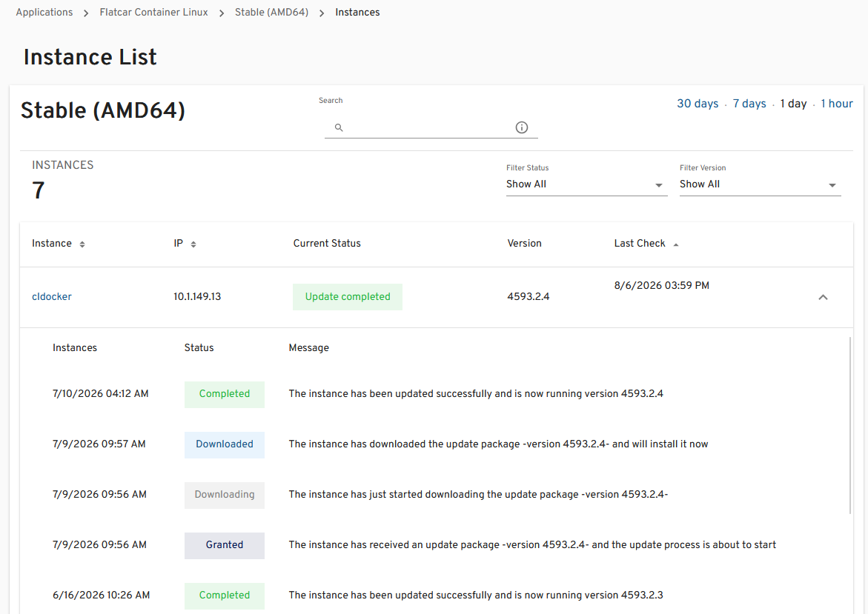
Task: Click the Granted status badge
Action: click(224, 545)
